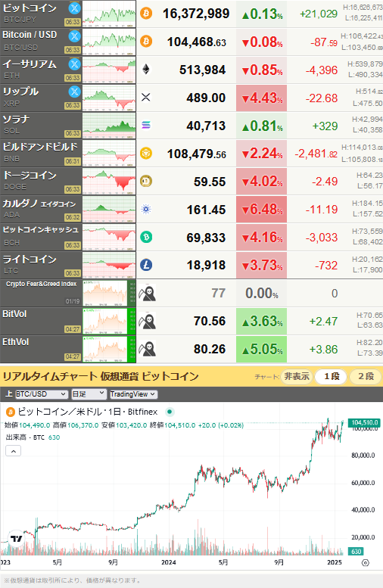The height and width of the screenshot is (588, 383).
Task: Click the ADA change ▼6.48%
Action: click(x=261, y=210)
